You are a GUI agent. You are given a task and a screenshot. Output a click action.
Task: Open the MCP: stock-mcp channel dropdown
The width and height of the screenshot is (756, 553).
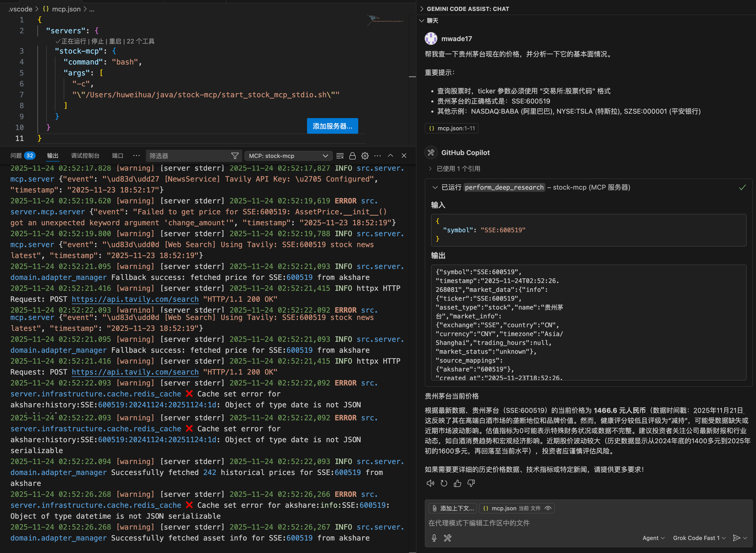tap(288, 156)
